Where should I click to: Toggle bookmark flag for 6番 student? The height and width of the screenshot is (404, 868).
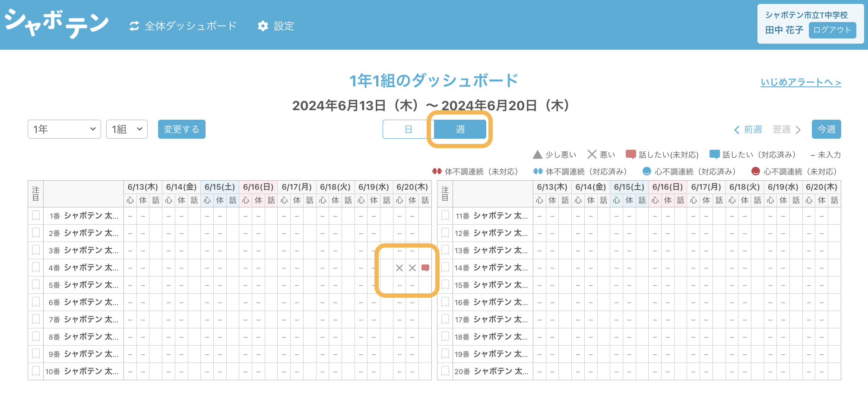pos(36,302)
